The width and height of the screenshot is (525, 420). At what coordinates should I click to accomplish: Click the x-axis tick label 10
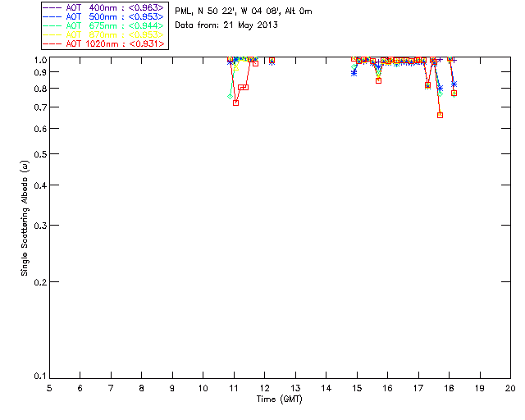click(203, 388)
